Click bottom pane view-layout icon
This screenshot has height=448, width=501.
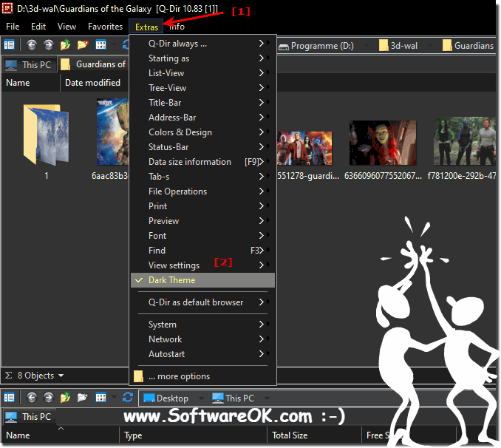(10, 398)
